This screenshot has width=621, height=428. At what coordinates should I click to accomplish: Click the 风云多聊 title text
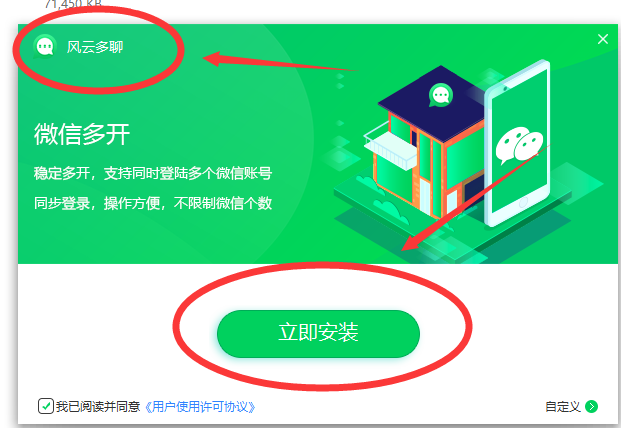(x=95, y=47)
